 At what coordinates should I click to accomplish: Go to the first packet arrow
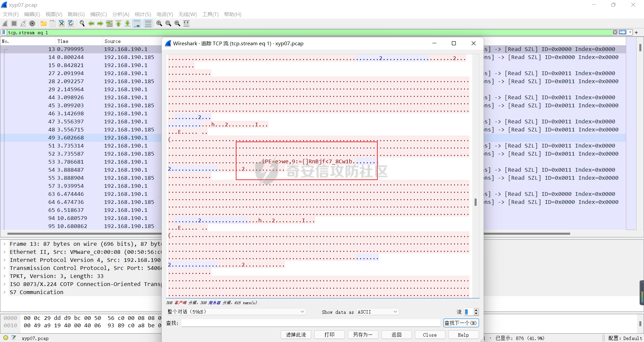118,23
